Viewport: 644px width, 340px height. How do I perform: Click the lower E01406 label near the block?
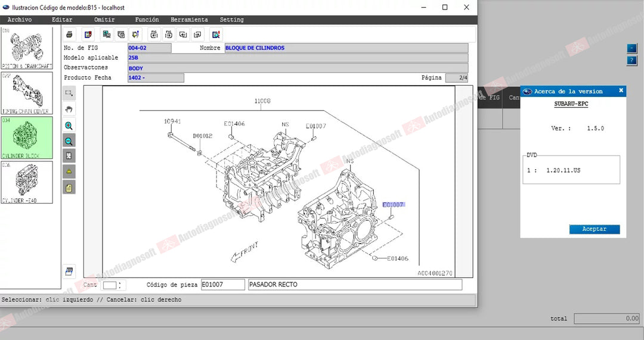(398, 258)
